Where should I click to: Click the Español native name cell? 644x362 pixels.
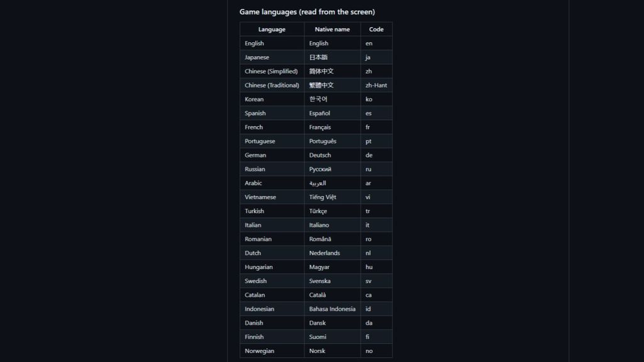point(332,113)
